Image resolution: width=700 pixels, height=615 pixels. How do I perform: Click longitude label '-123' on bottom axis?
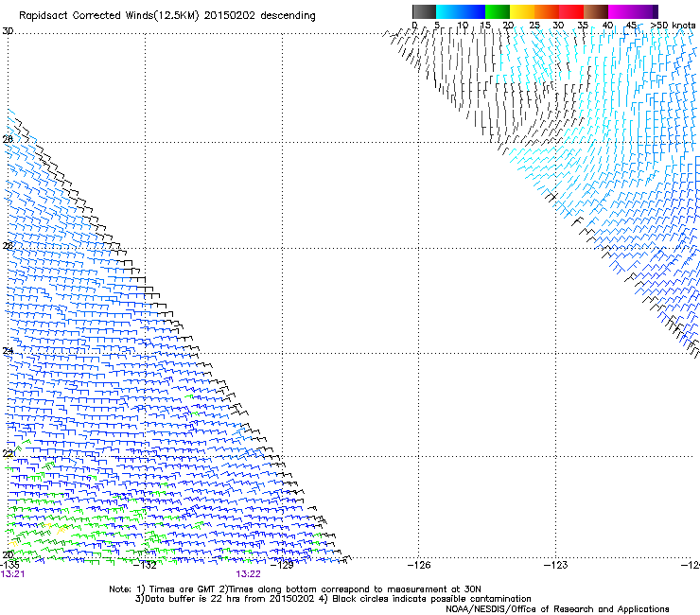555,565
